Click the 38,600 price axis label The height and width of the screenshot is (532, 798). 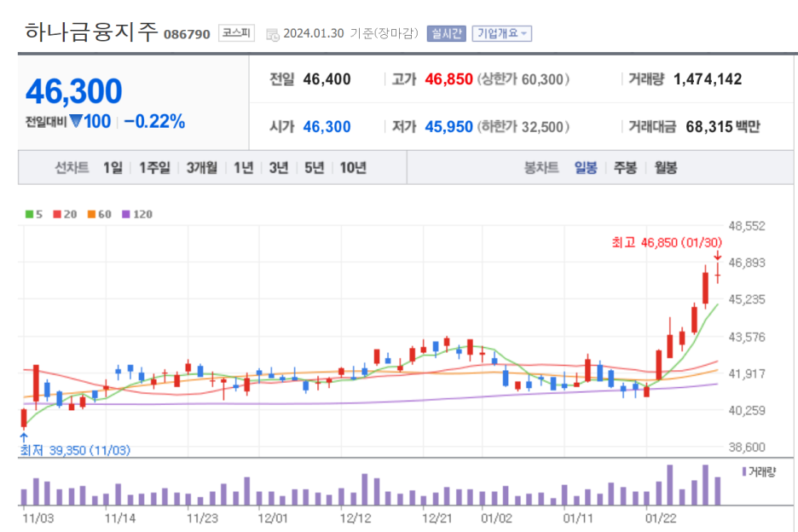coord(747,447)
